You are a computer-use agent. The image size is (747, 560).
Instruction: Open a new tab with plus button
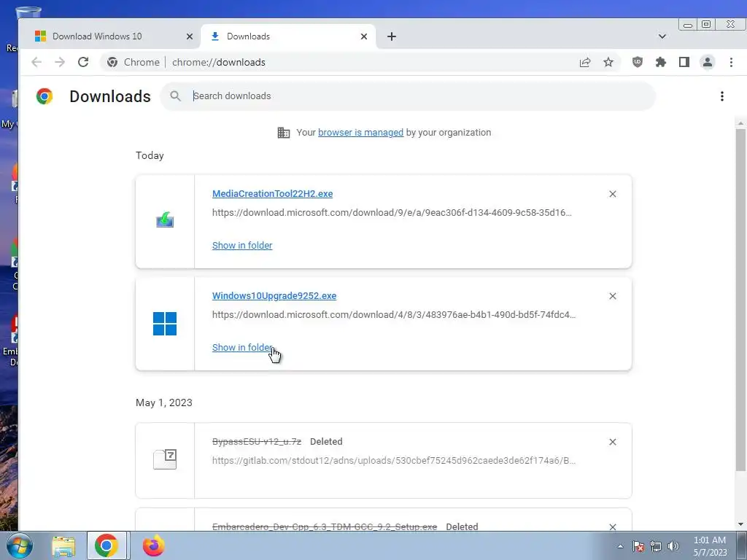[x=392, y=36]
